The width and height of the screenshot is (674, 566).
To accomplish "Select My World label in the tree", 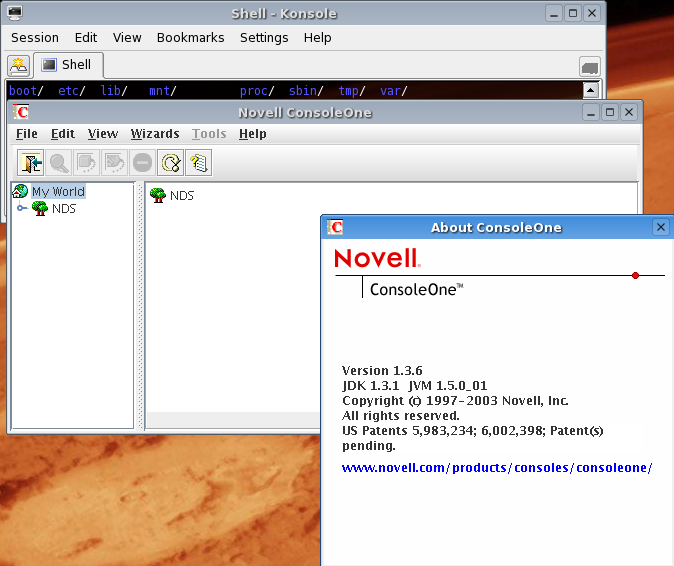I will click(x=58, y=191).
